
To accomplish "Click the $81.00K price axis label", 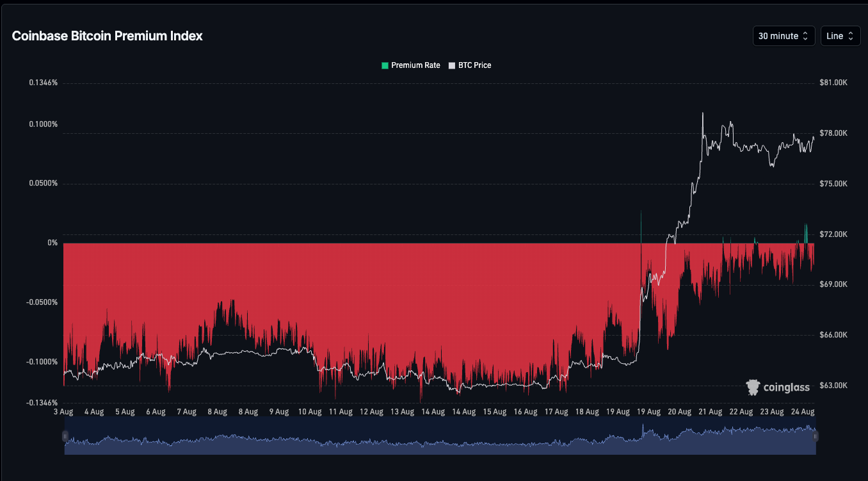I will click(833, 83).
